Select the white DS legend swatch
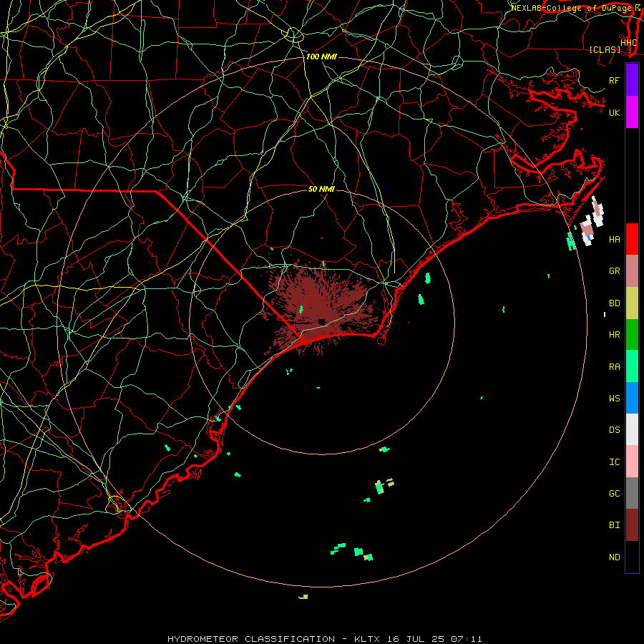 (632, 429)
